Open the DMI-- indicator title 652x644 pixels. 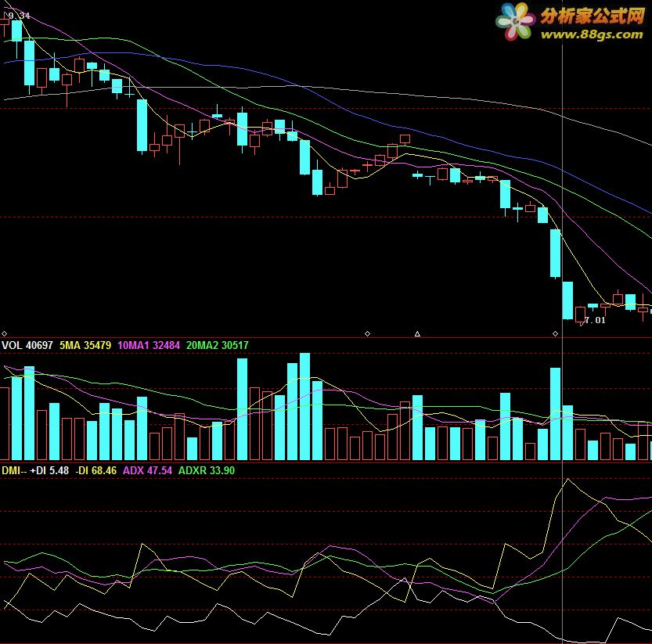pyautogui.click(x=14, y=470)
